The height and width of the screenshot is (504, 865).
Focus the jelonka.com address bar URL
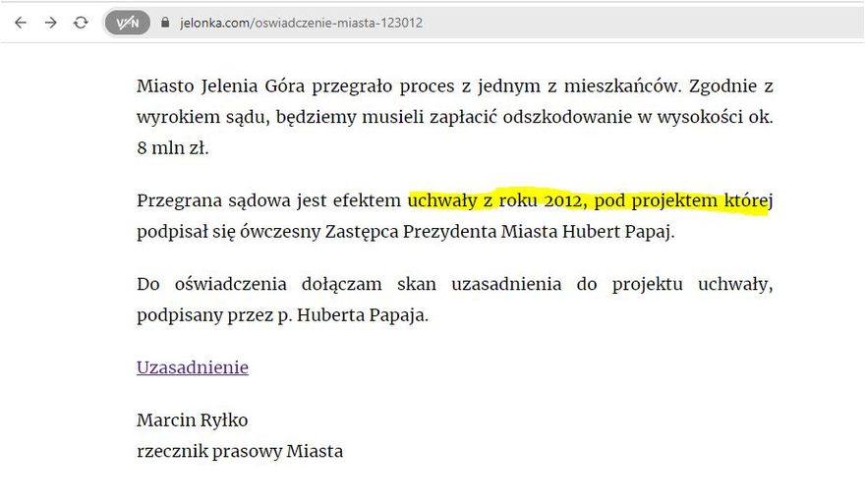(x=301, y=23)
